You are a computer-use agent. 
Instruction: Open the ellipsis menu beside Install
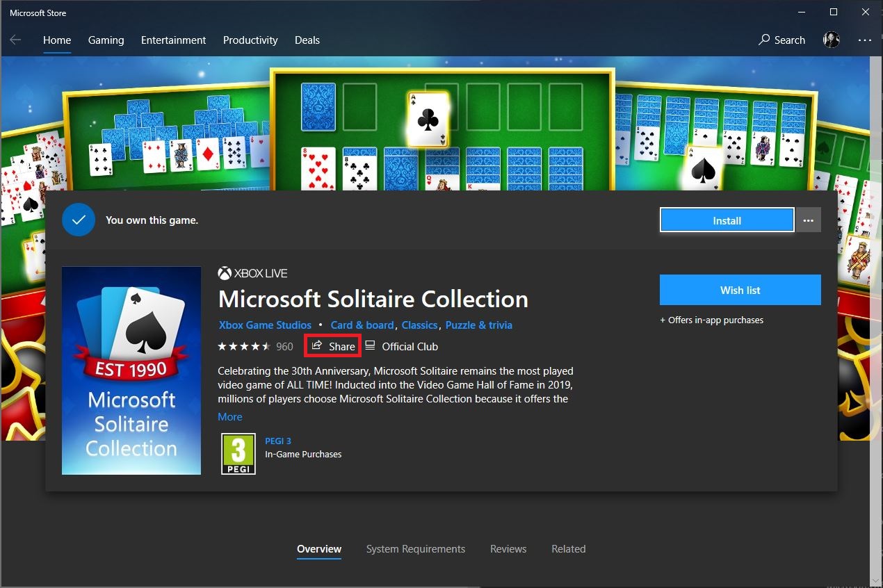[x=808, y=220]
